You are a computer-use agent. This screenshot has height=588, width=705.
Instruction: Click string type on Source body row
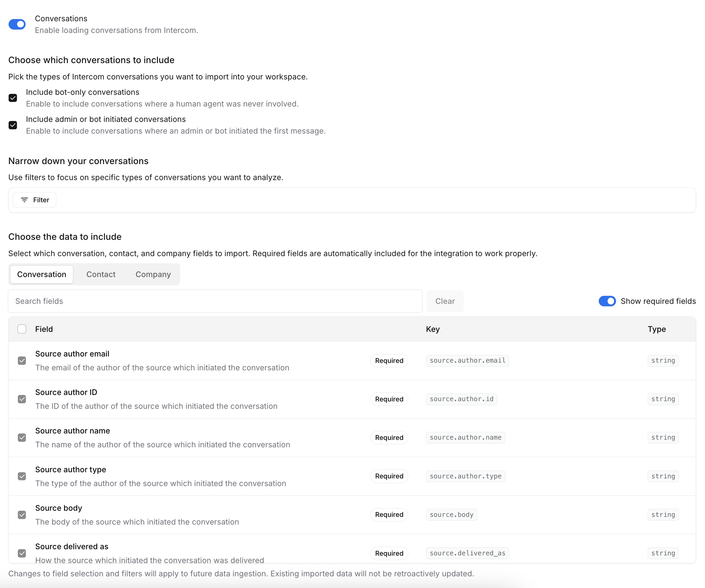coord(663,515)
